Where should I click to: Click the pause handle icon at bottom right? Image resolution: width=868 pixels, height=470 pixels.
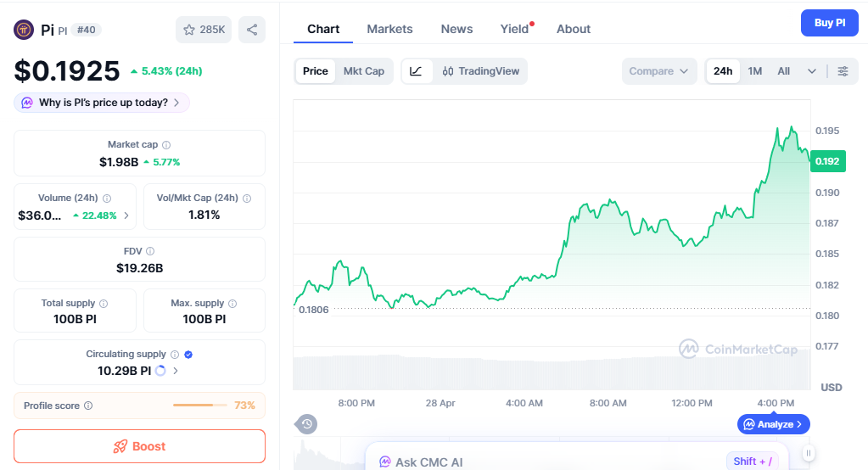pyautogui.click(x=809, y=453)
